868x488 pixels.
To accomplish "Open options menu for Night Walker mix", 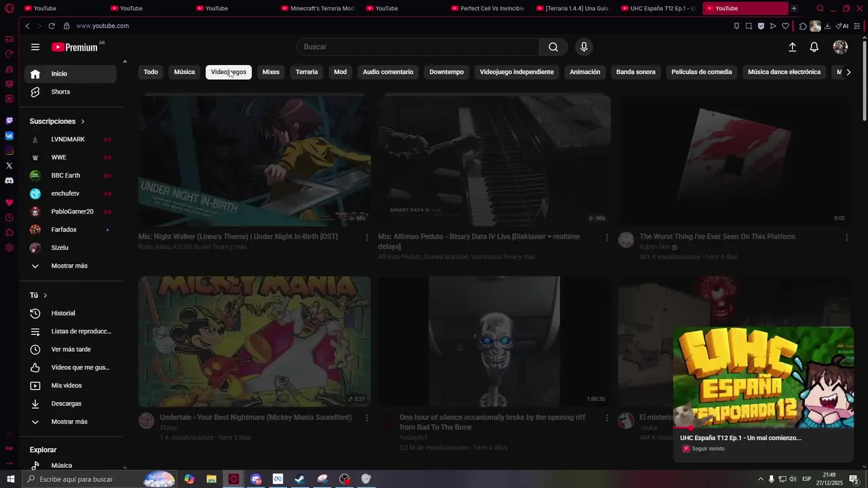I will point(367,237).
